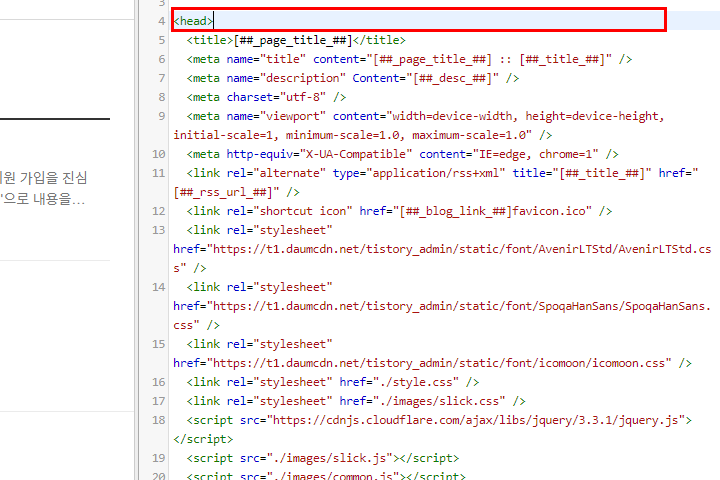Click the ./images/common.js script line
The image size is (720, 480).
(x=326, y=475)
